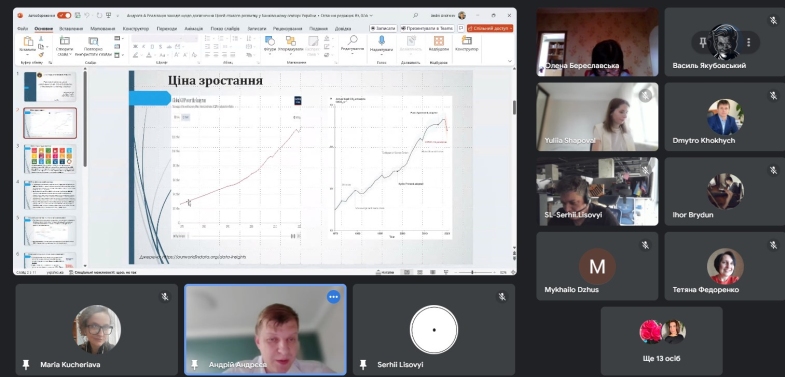Viewport: 785px width, 377px height.
Task: Click the pin icon on Maria Kucheriava's tile
Action: (26, 364)
